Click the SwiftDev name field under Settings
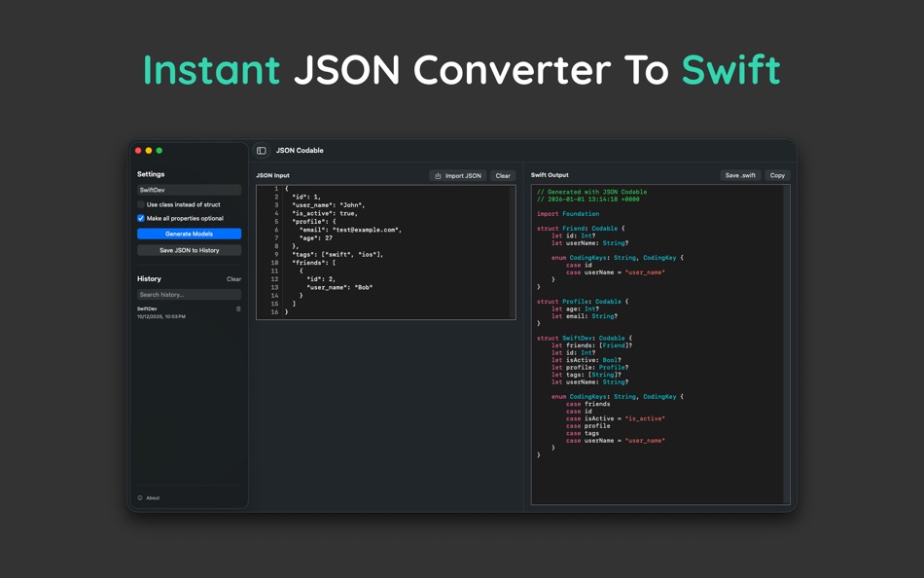 tap(188, 190)
